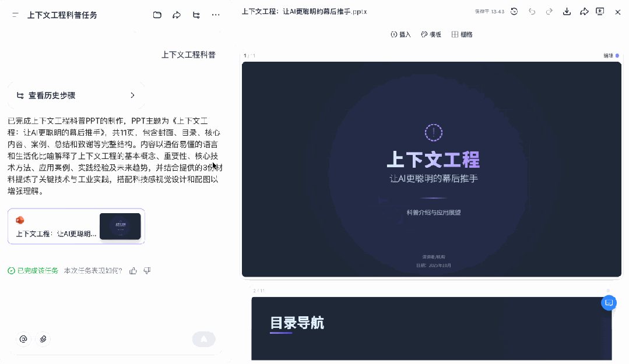Screen dimensions: 629x364
Task: Download the pptx file
Action: (567, 12)
